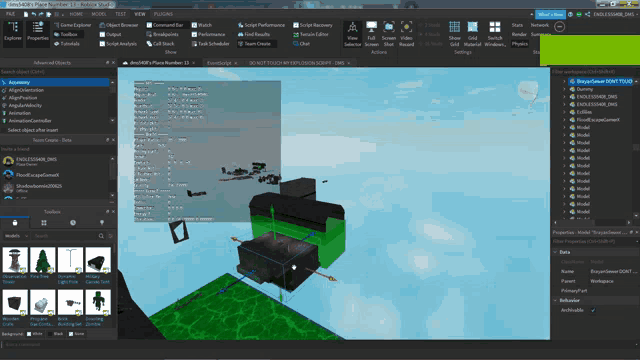Click the Network stats button
This screenshot has width=640, height=360.
pos(540,25)
